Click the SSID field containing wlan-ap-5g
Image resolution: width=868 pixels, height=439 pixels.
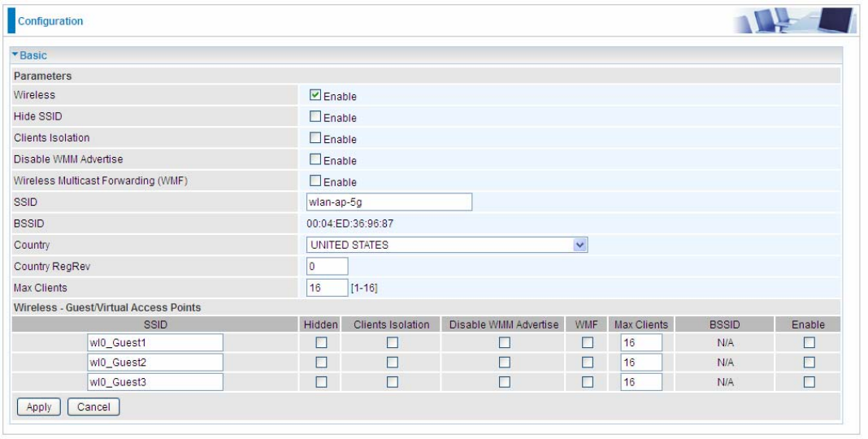pyautogui.click(x=389, y=202)
